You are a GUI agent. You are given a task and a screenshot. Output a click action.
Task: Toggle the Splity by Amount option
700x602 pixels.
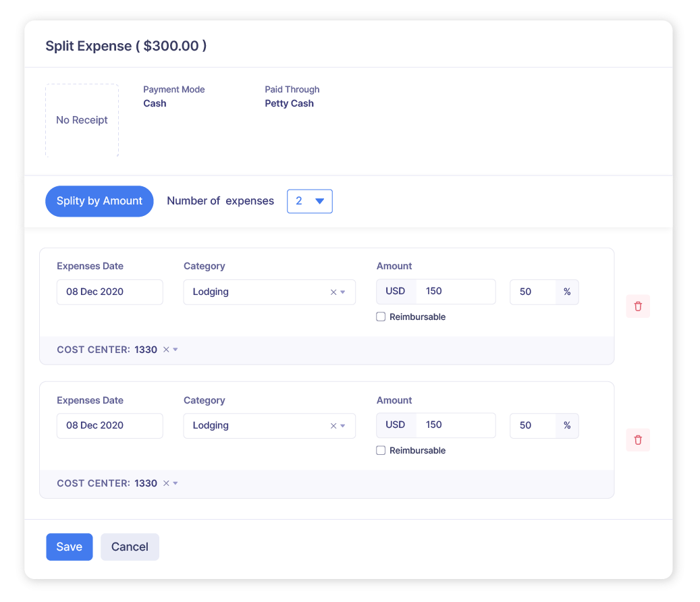pos(99,201)
